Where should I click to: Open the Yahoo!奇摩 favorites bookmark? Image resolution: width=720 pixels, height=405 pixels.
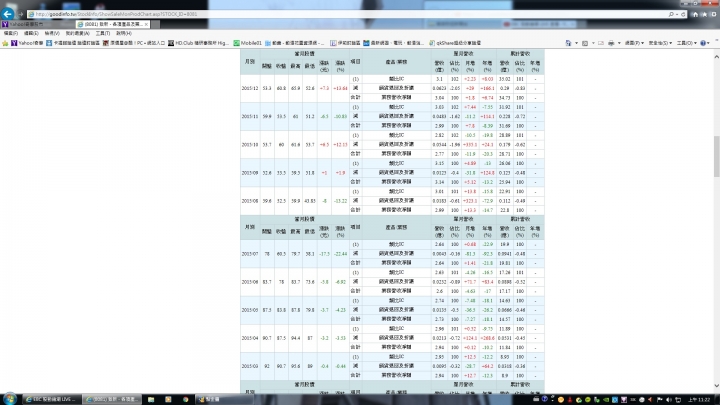[27, 43]
